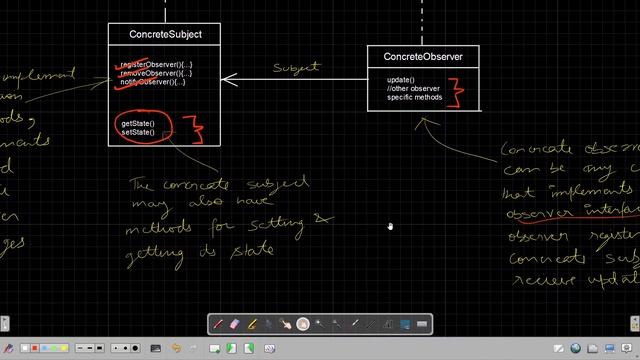Viewport: 640px width, 360px height.
Task: Switch to board mode icon
Action: tap(558, 348)
